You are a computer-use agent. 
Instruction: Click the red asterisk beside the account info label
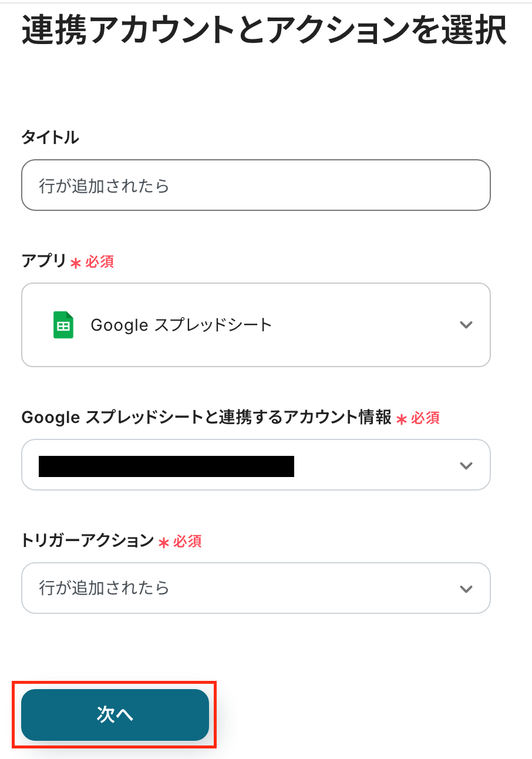(x=402, y=419)
